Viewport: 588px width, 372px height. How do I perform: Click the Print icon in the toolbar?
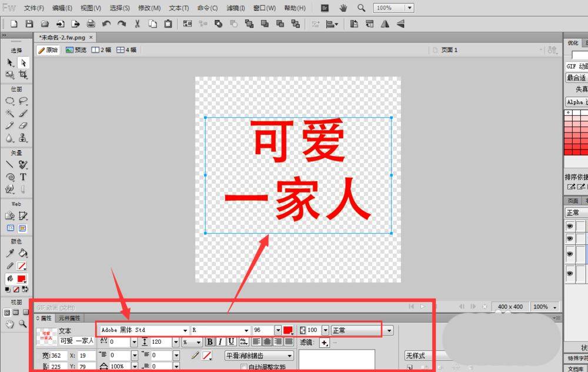coord(91,24)
